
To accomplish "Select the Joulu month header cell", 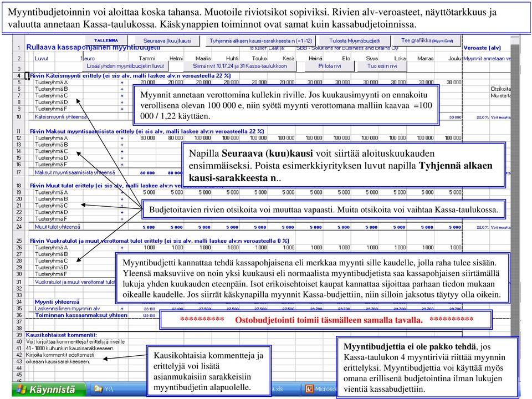I will coord(454,58).
